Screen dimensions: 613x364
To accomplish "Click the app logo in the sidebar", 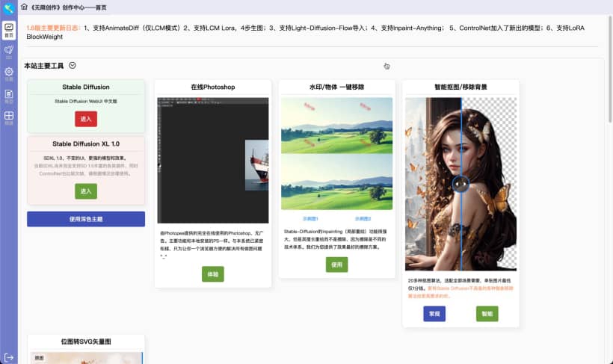I will 9,7.
